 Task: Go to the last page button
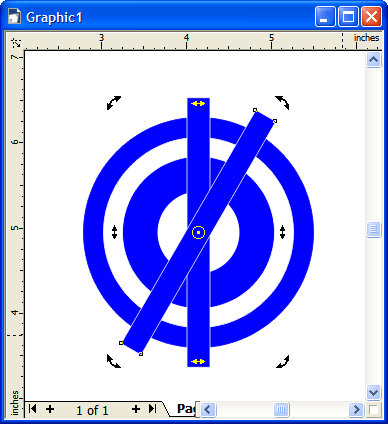[x=152, y=408]
